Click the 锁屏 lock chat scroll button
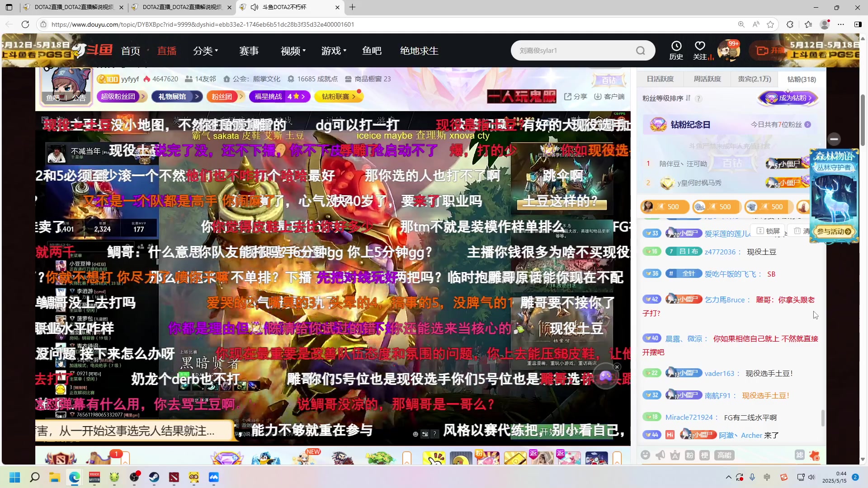 coord(769,231)
